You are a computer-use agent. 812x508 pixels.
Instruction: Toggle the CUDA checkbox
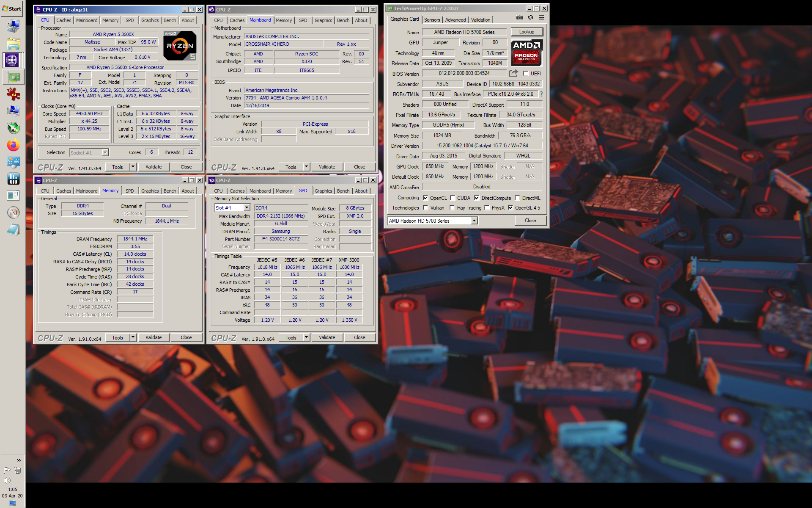pyautogui.click(x=453, y=198)
